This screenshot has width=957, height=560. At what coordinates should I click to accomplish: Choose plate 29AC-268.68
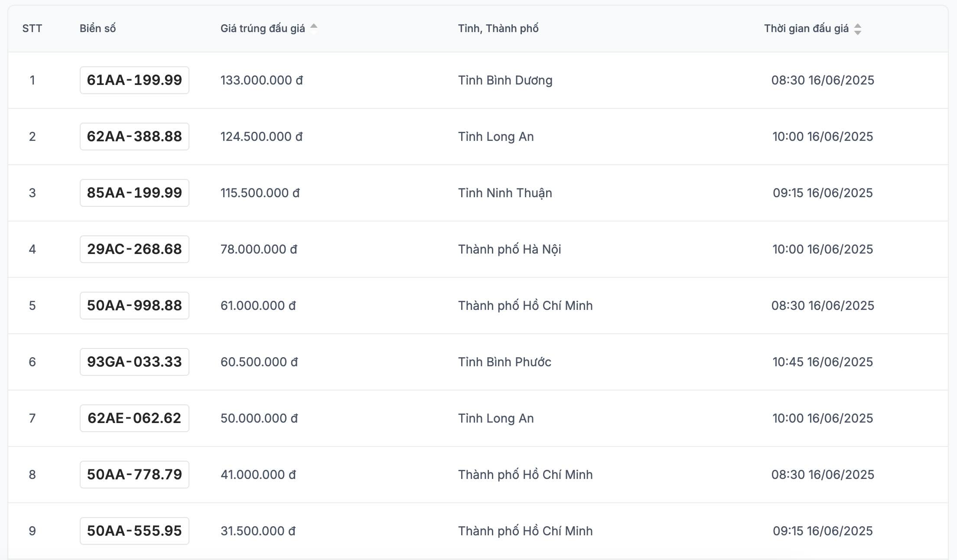[x=134, y=249]
